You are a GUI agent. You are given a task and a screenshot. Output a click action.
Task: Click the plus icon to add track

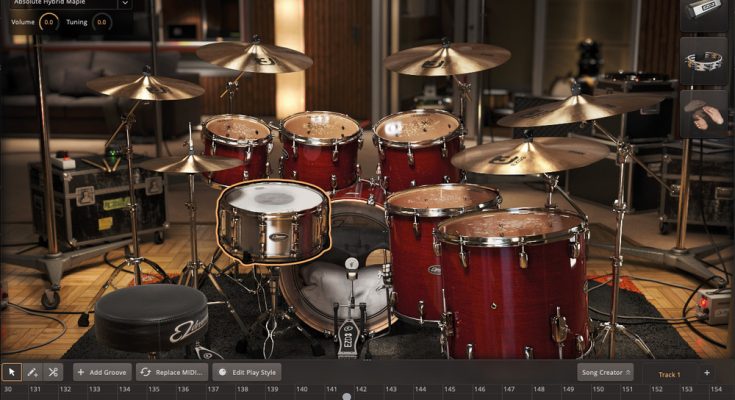coord(707,373)
